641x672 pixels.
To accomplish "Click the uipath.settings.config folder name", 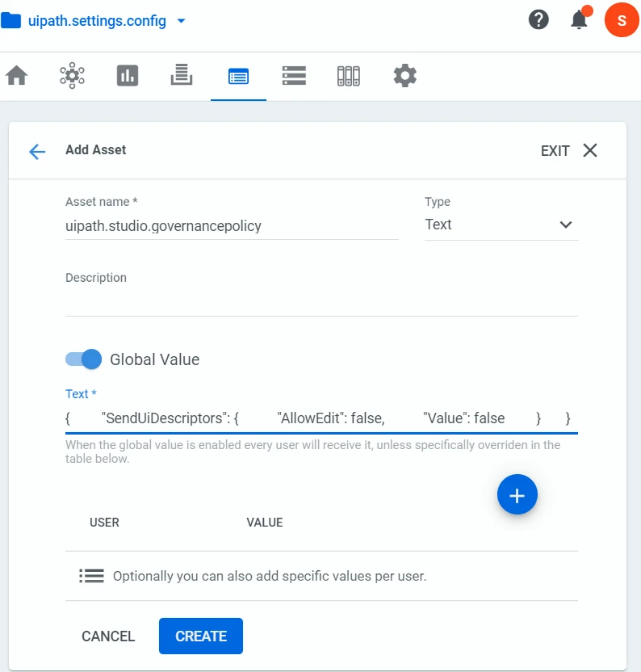I will pyautogui.click(x=97, y=20).
